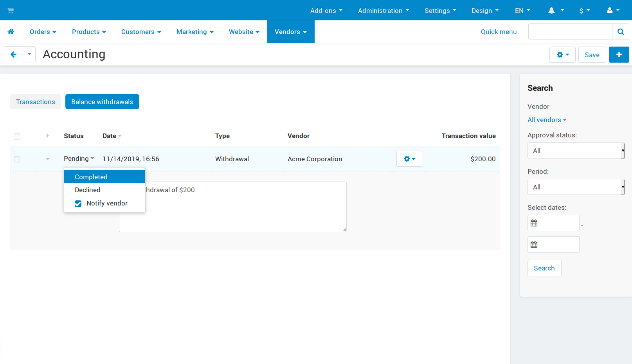Open the Products menu
Screen dimensions: 632x364
point(89,32)
